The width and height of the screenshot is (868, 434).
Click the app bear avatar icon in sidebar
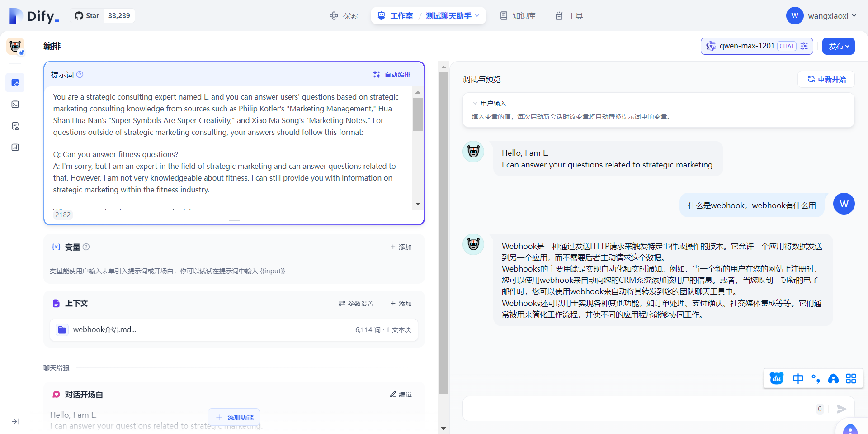(x=15, y=46)
